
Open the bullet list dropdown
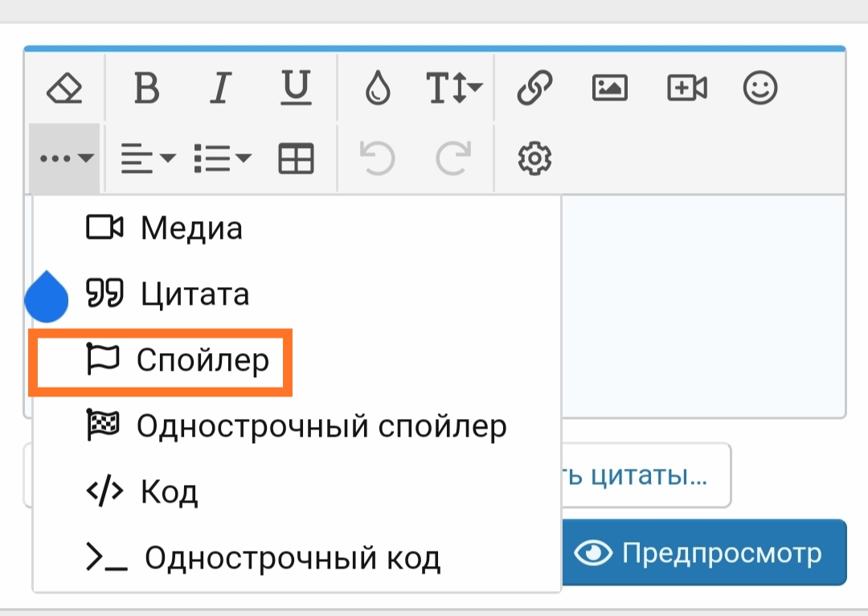pos(223,158)
